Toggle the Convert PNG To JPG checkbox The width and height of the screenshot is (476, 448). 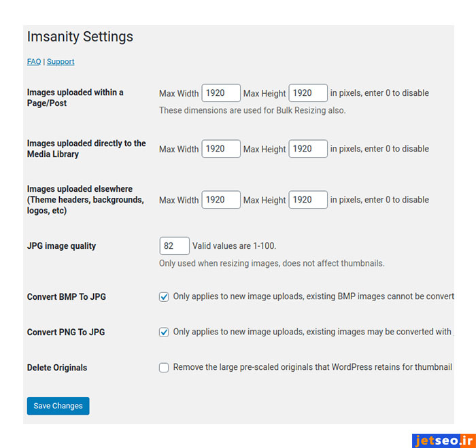[x=164, y=332]
